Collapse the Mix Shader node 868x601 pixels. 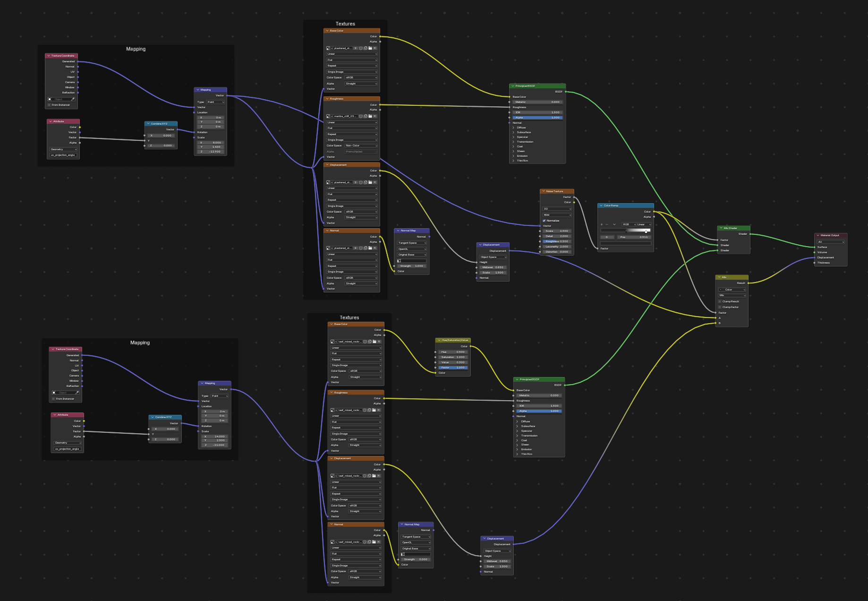click(x=721, y=228)
